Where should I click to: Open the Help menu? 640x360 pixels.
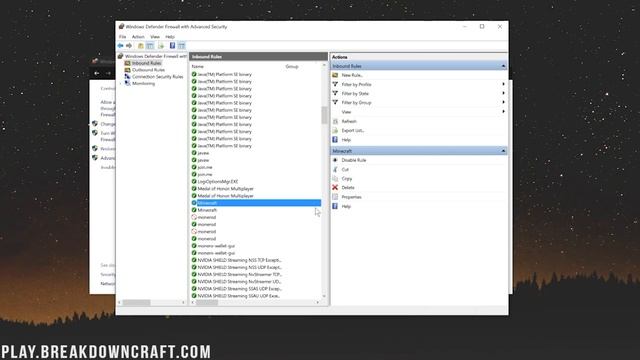[x=170, y=37]
